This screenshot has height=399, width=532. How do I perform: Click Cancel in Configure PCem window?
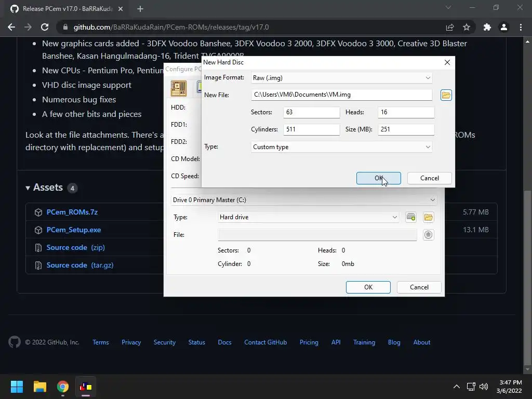pyautogui.click(x=419, y=287)
